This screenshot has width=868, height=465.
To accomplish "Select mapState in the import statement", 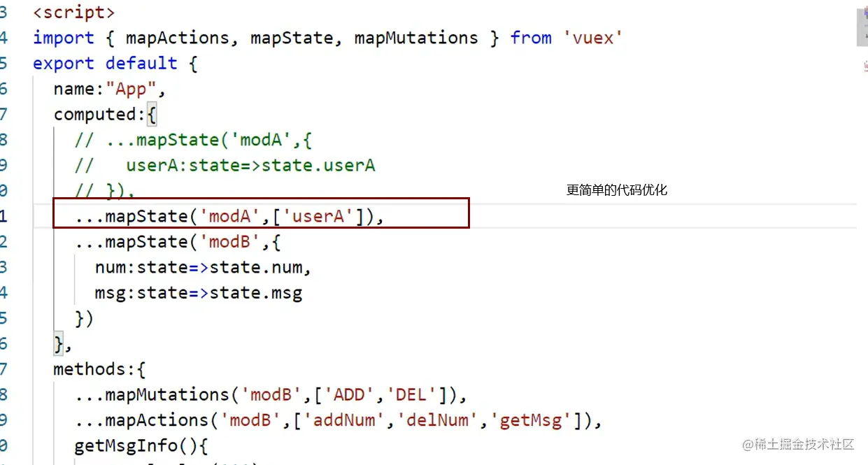I will point(291,38).
